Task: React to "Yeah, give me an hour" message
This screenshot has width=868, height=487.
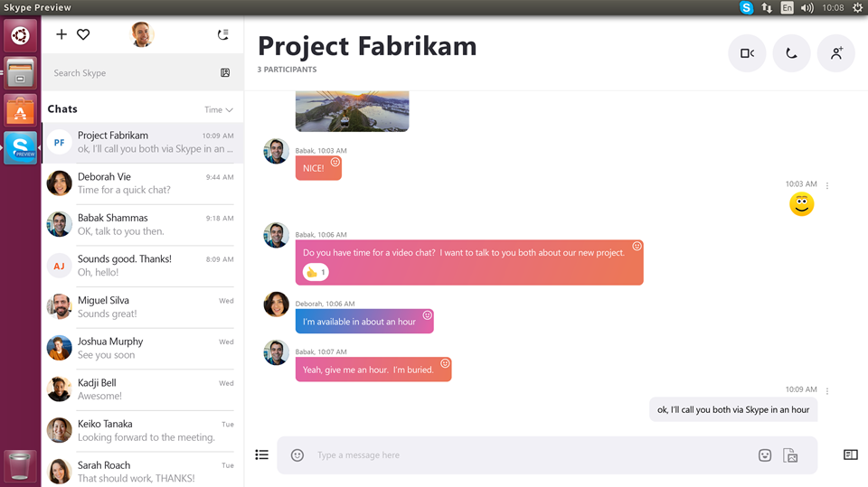Action: coord(445,363)
